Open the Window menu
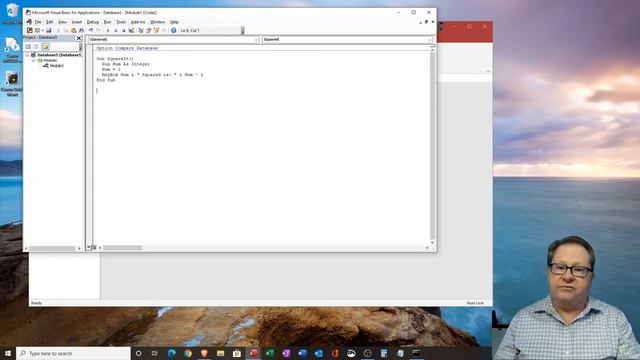The width and height of the screenshot is (640, 360). [x=158, y=22]
